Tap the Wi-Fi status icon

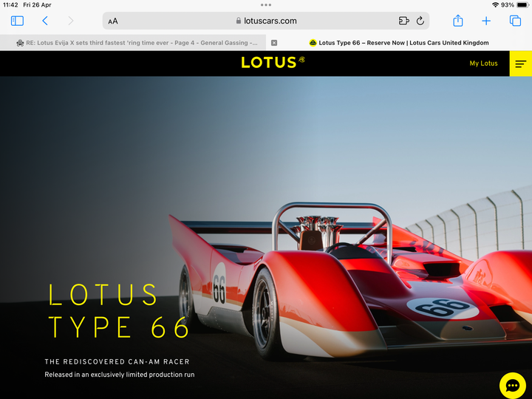(x=495, y=4)
